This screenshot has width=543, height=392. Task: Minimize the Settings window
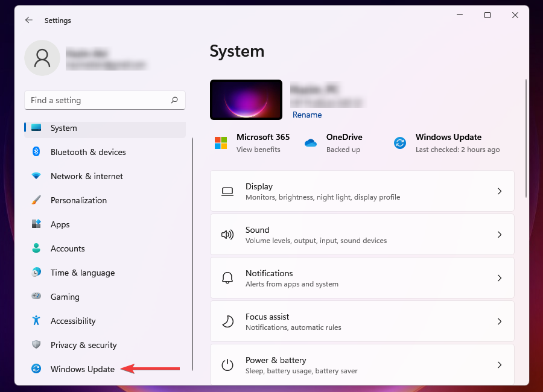(460, 15)
